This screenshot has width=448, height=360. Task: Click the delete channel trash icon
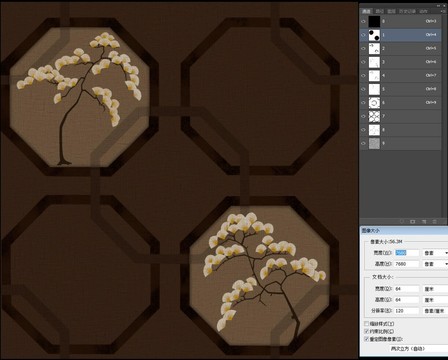pyautogui.click(x=435, y=221)
